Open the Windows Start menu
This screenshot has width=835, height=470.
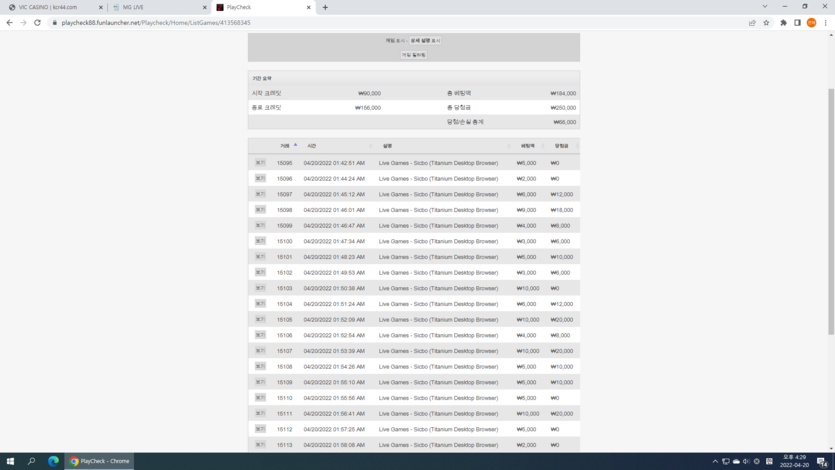point(10,461)
